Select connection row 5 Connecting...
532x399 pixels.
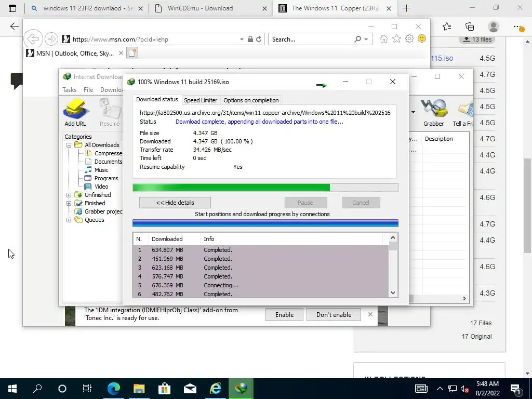261,285
